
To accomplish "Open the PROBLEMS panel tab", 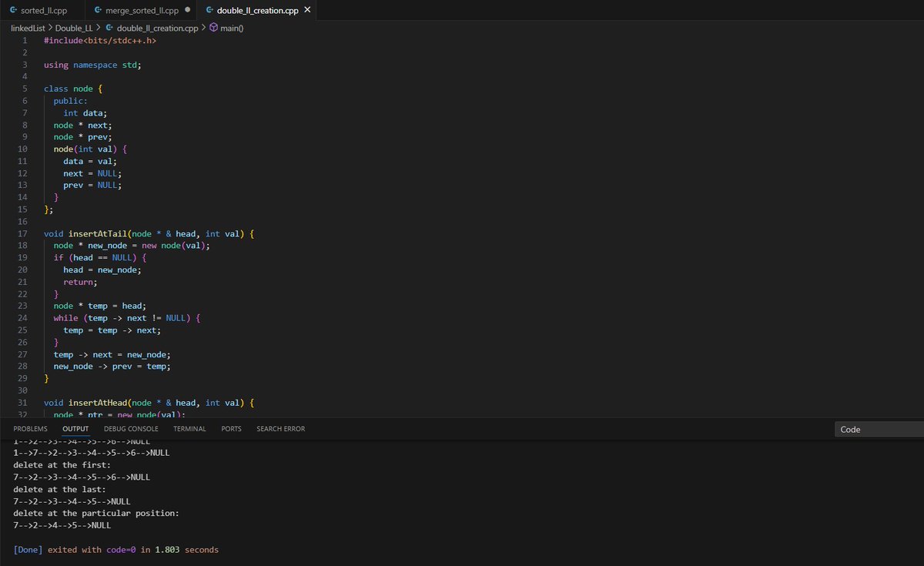I will (x=30, y=429).
